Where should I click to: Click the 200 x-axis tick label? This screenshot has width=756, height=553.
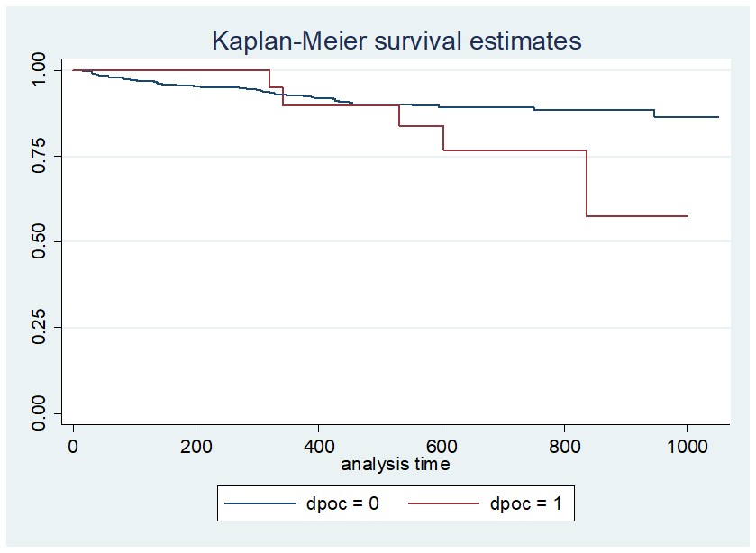coord(196,448)
